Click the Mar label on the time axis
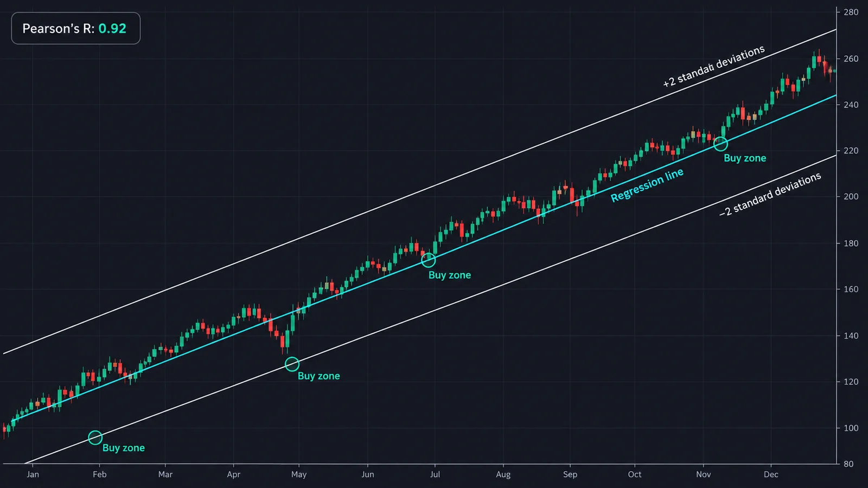The width and height of the screenshot is (868, 488). click(x=165, y=474)
